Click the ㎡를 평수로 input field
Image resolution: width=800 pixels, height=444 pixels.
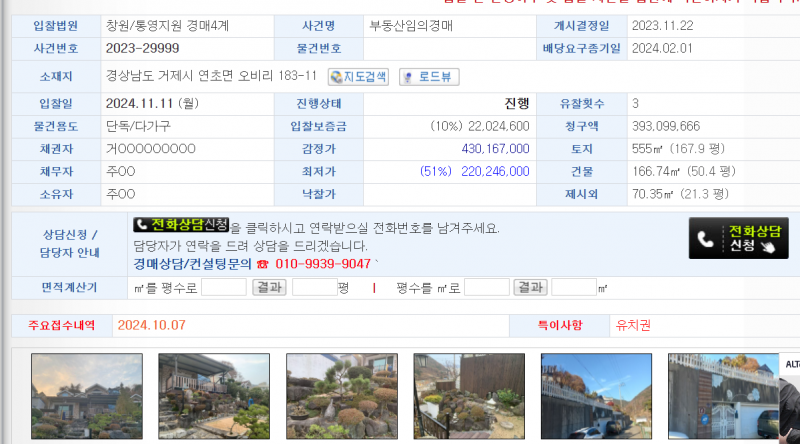click(x=224, y=288)
